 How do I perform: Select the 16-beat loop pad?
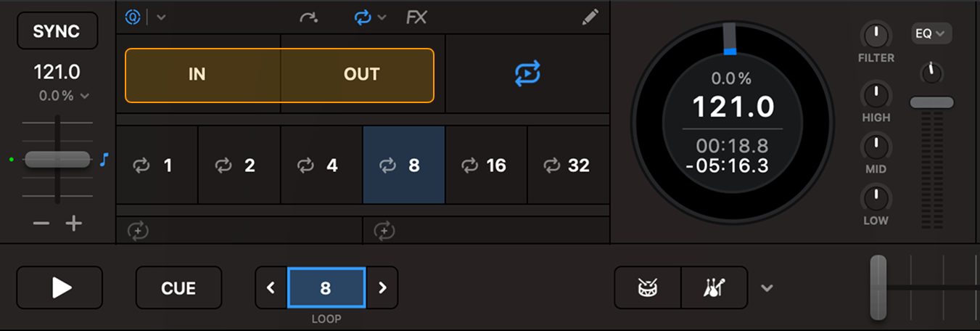coord(486,165)
